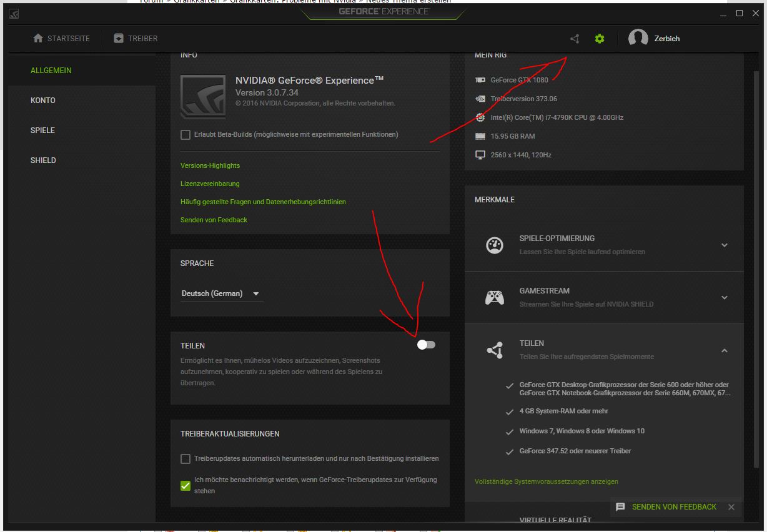Click the Senden von Feedback banner button

point(674,507)
